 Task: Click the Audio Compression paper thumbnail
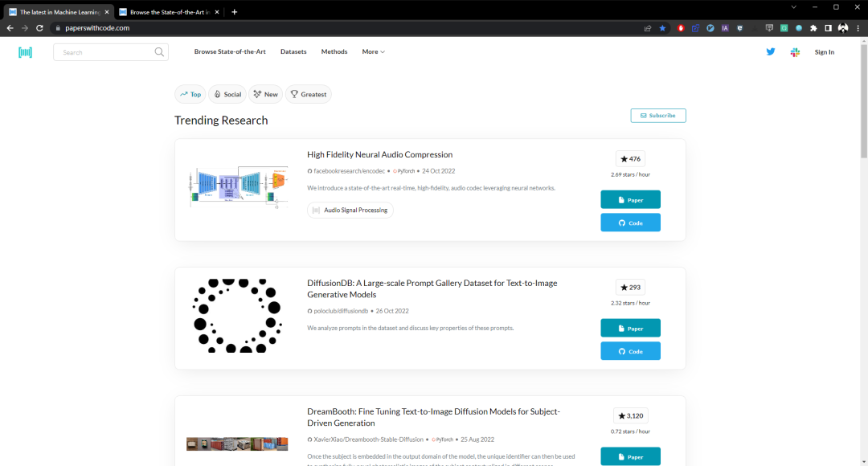pyautogui.click(x=237, y=187)
